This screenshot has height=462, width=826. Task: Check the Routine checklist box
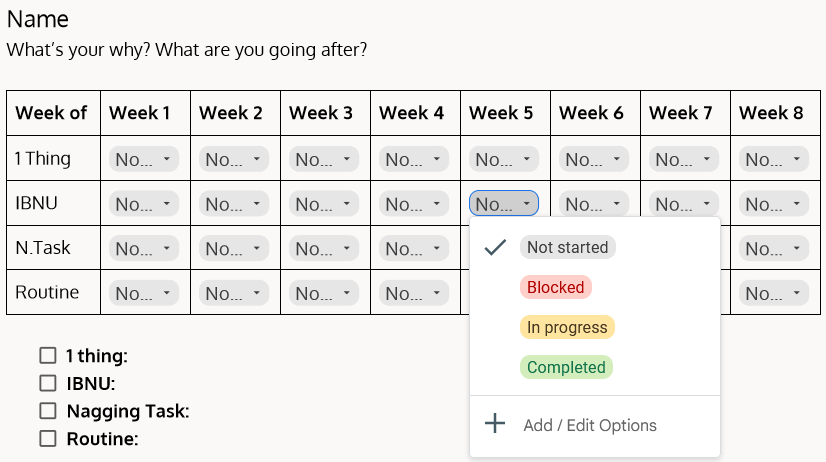point(48,438)
